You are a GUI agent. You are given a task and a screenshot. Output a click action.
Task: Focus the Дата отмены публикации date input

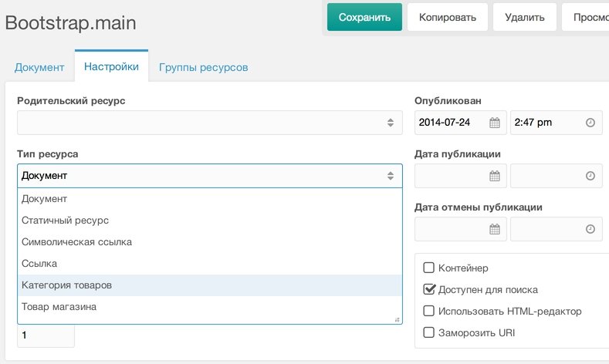tap(461, 229)
